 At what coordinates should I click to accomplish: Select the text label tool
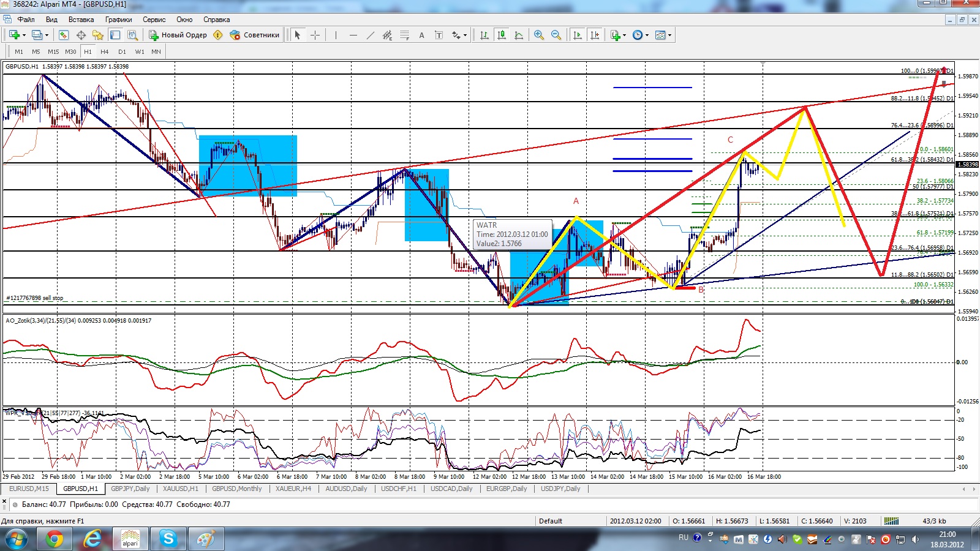click(x=421, y=35)
